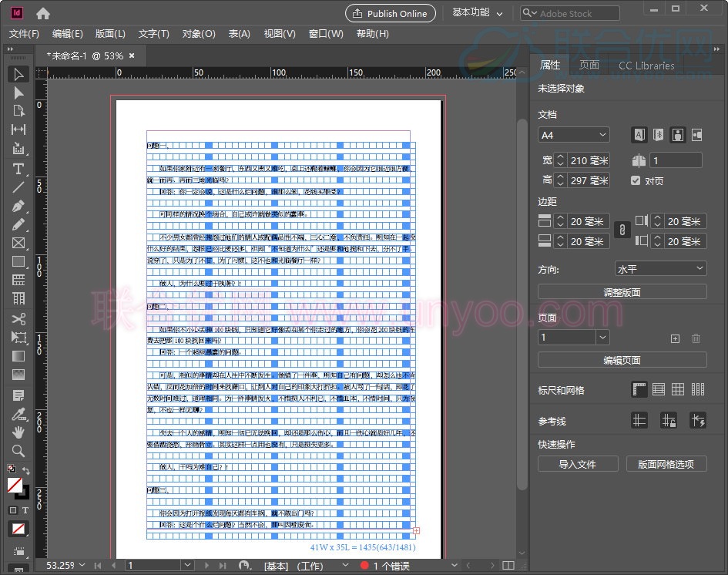Toggle baseline grid visibility
The height and width of the screenshot is (575, 728).
659,389
